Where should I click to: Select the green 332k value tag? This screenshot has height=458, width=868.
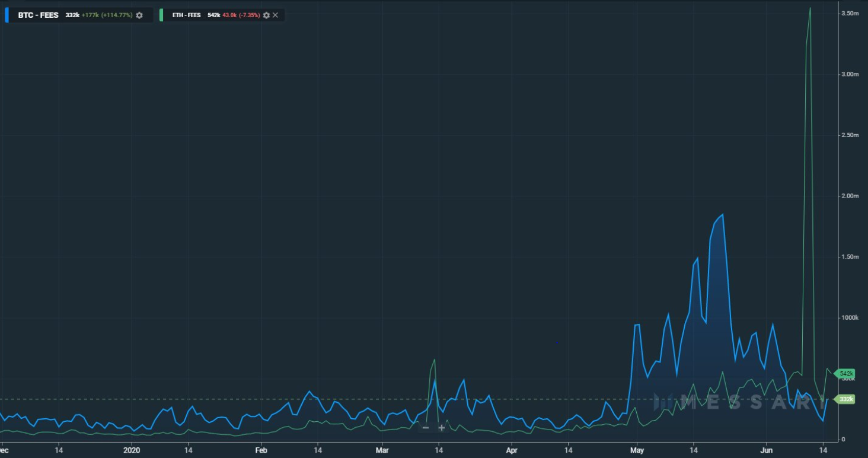846,399
